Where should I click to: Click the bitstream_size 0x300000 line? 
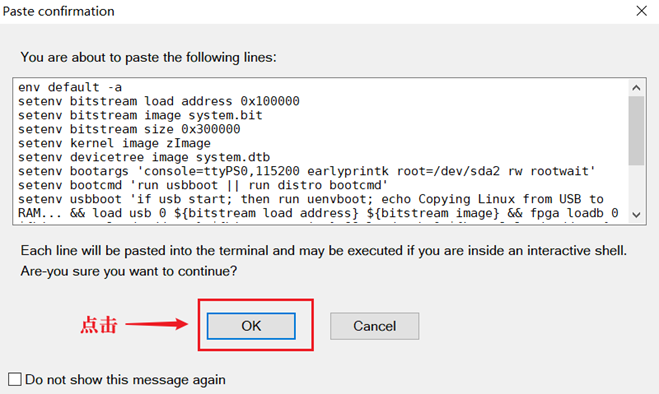(x=129, y=129)
